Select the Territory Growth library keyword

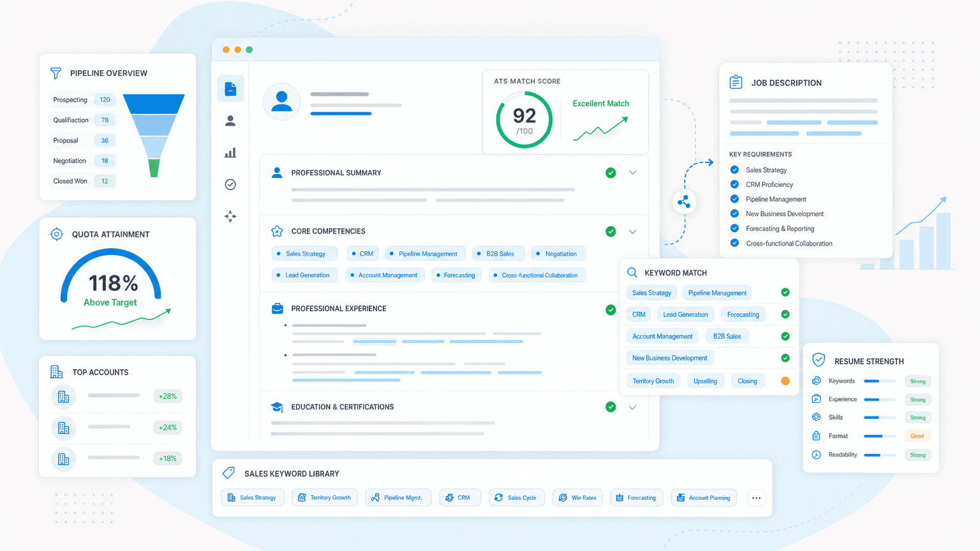tap(325, 497)
